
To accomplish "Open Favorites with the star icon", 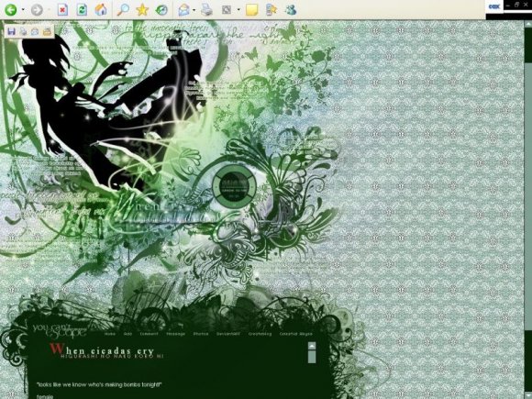I will coord(142,10).
